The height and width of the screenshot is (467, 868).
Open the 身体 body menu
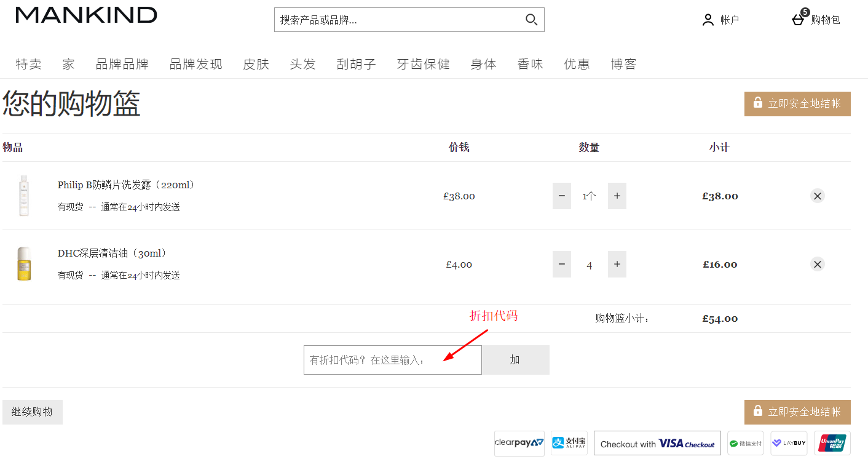point(484,64)
